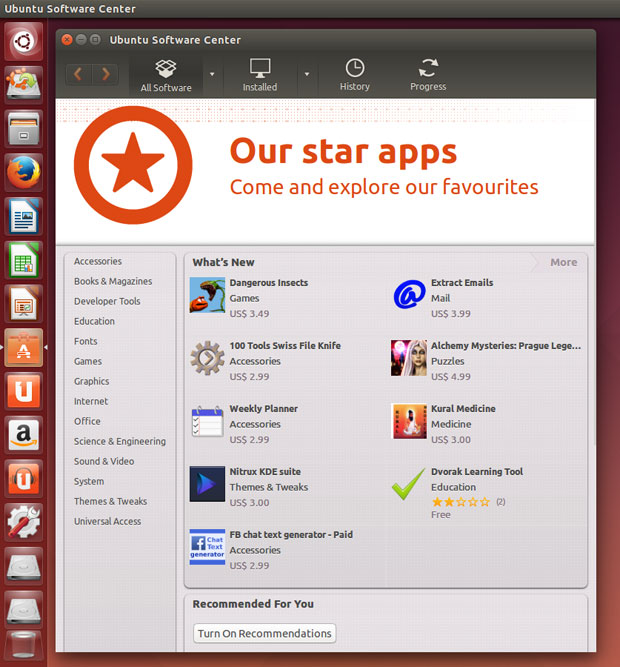The height and width of the screenshot is (667, 620).
Task: Open Weekly Planner app icon
Action: (x=207, y=421)
